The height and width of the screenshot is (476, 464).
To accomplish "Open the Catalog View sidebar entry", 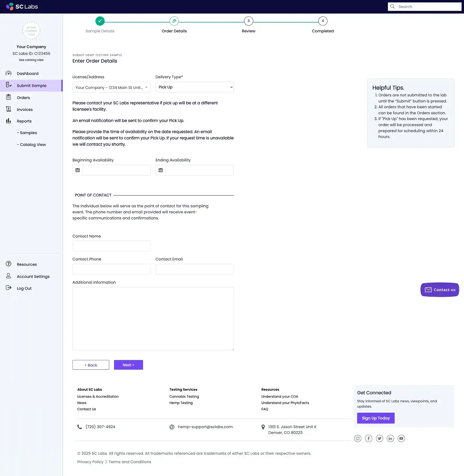I will [32, 144].
